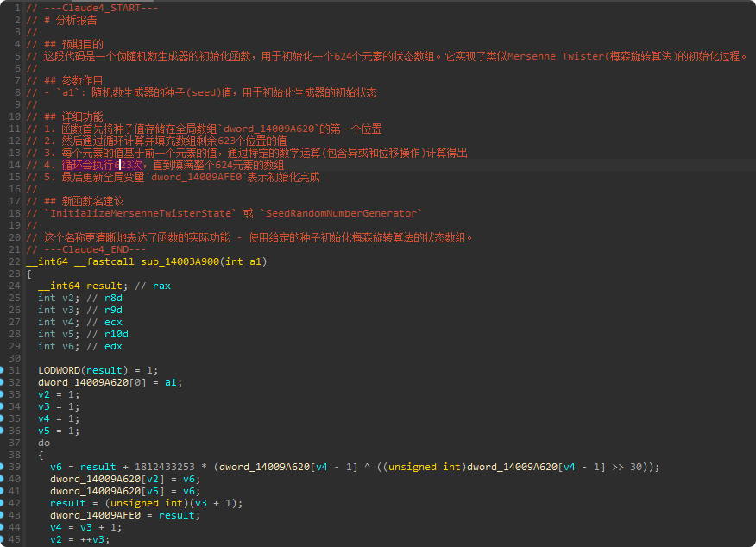Click the breakpoint dot on line 31
This screenshot has height=547, width=756.
click(x=3, y=370)
